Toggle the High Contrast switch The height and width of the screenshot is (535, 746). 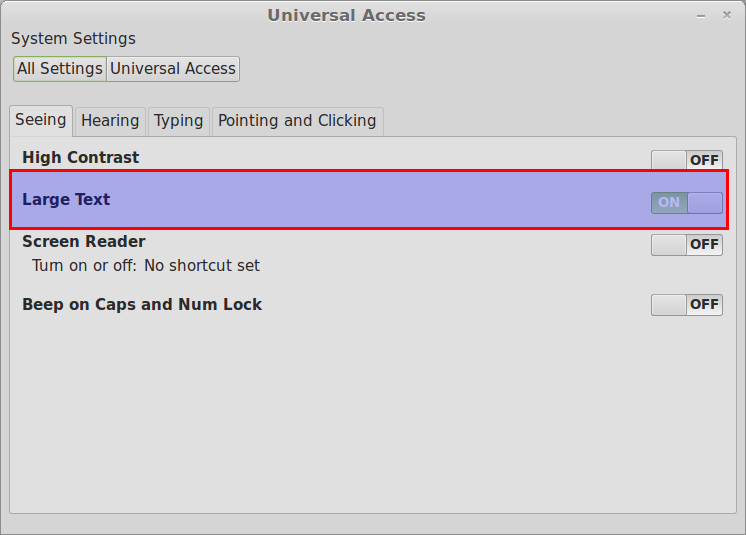[x=687, y=160]
